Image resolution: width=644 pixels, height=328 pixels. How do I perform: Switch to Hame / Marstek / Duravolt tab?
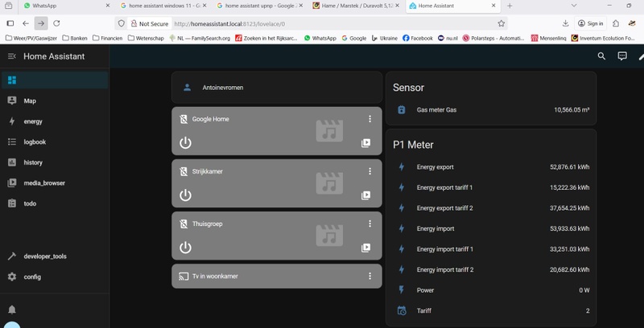coord(356,6)
